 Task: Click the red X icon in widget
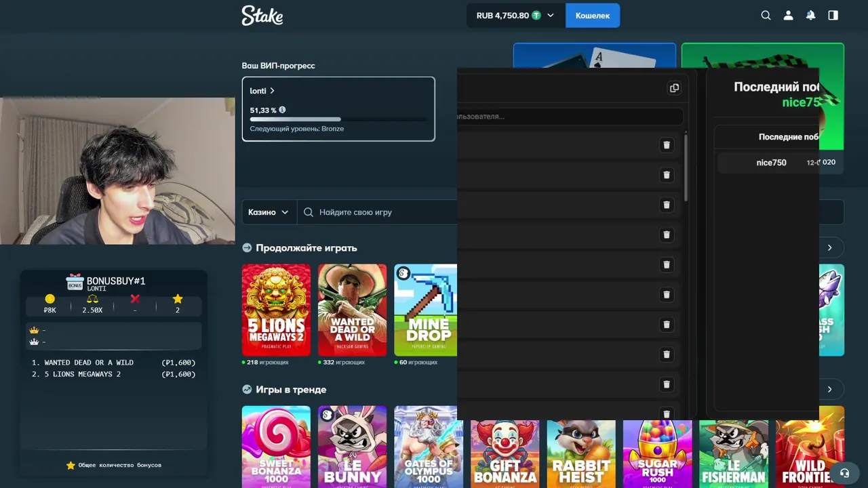point(135,299)
